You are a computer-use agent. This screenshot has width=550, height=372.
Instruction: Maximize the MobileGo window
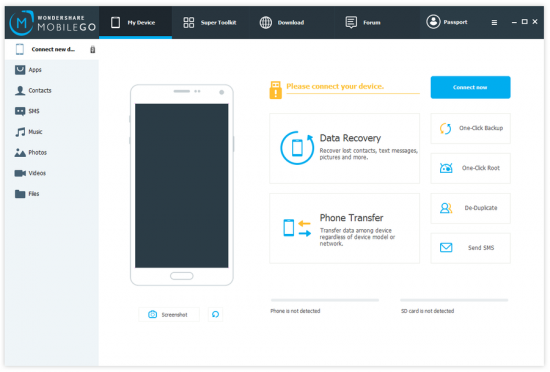[524, 22]
